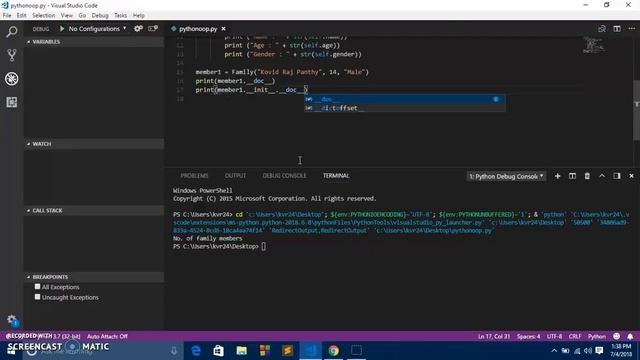Viewport: 640px width, 360px height.
Task: Split the terminal pane
Action: tap(572, 176)
